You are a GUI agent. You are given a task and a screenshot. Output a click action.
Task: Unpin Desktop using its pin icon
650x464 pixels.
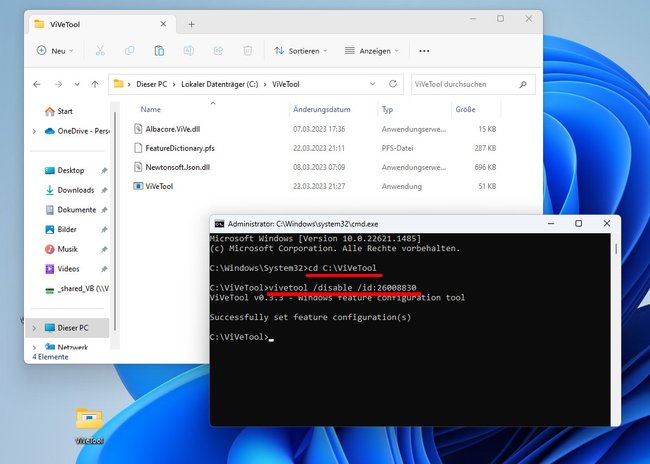point(104,170)
